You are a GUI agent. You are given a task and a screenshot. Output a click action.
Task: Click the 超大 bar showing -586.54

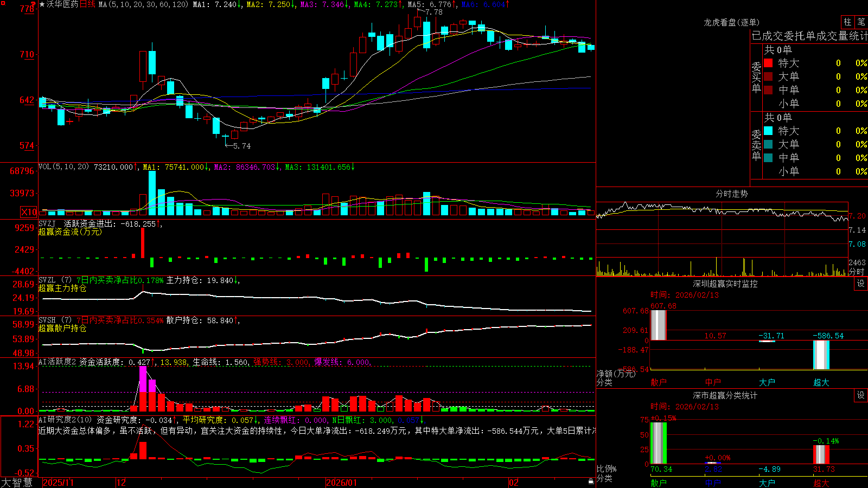coord(821,355)
